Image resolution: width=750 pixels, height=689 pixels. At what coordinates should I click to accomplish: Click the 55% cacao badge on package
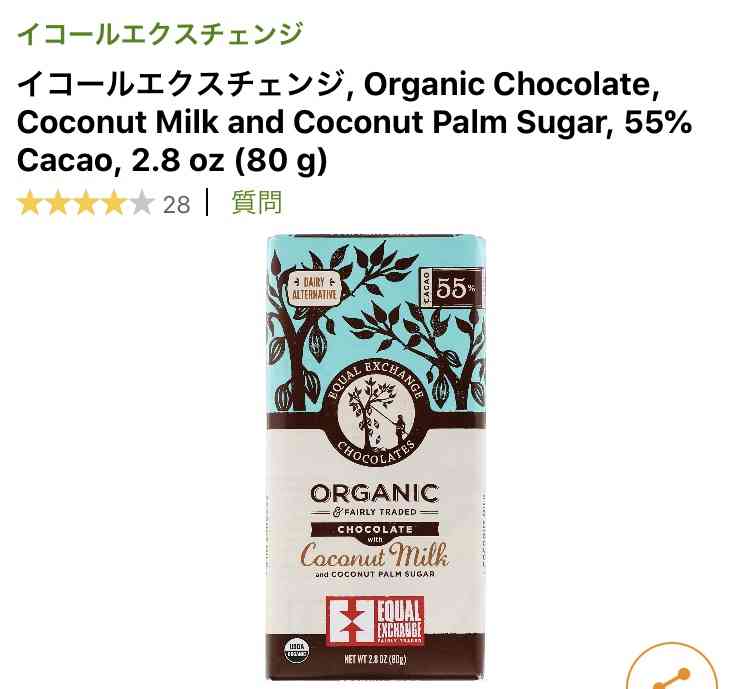pyautogui.click(x=452, y=288)
